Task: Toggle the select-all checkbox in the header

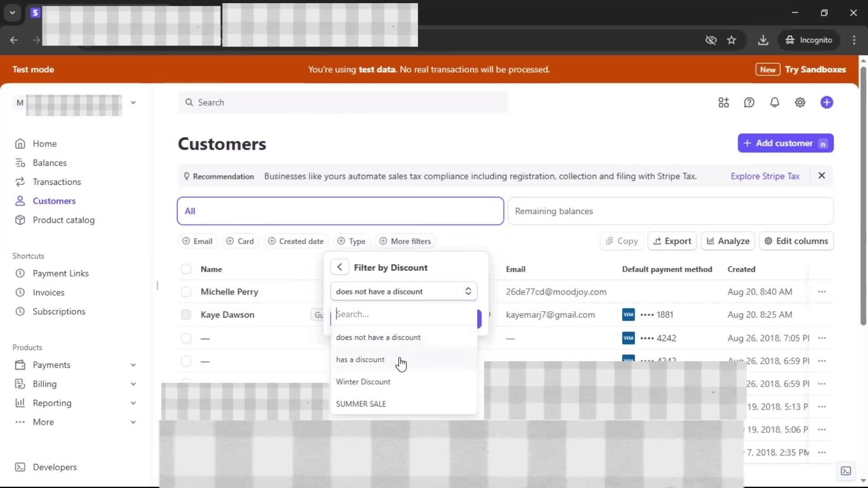Action: click(186, 269)
